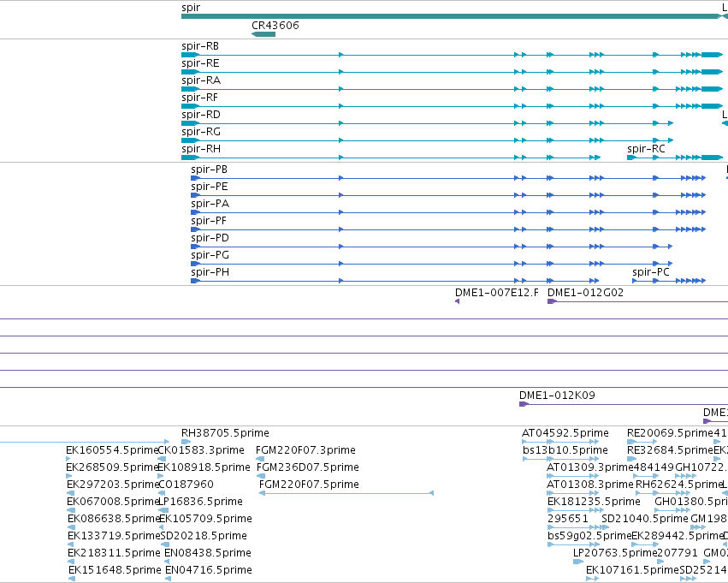Screen dimensions: 728x583
Task: Open the bs59g02.5prime EST
Action: (x=589, y=536)
